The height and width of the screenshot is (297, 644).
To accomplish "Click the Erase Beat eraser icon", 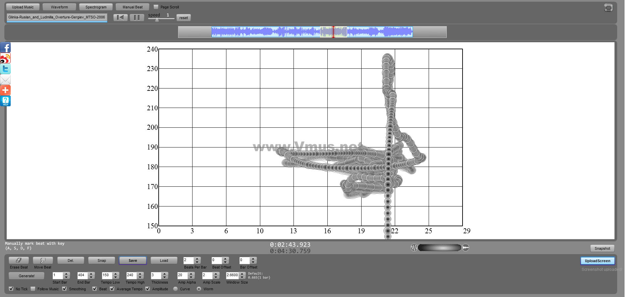I will click(x=19, y=260).
